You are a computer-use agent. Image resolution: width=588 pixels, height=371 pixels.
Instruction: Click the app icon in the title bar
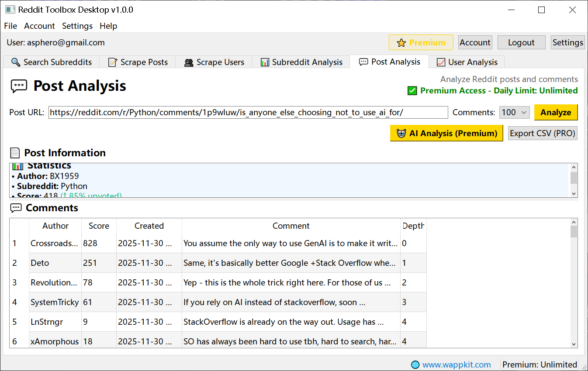10,10
